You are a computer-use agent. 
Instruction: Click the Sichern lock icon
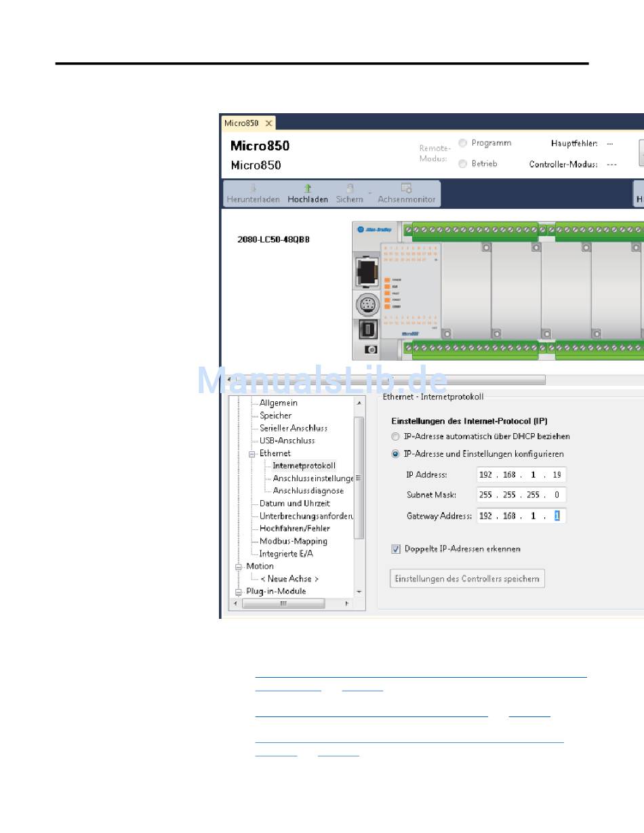[350, 188]
